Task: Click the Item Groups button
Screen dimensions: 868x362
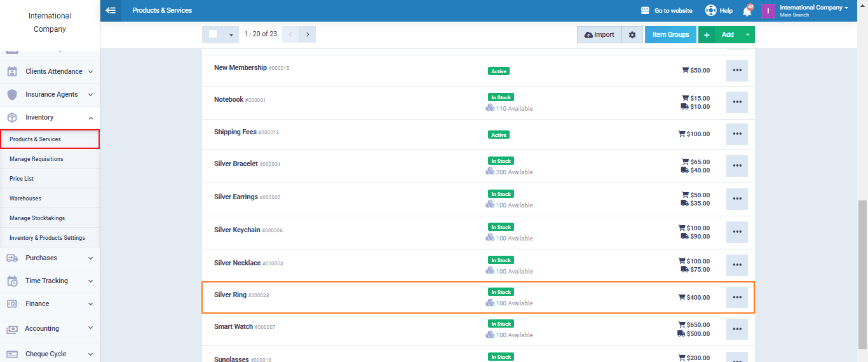Action: (x=670, y=35)
